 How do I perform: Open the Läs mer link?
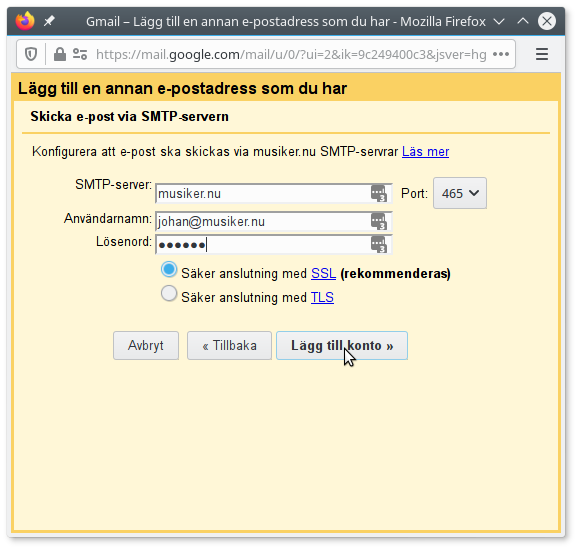pos(425,152)
